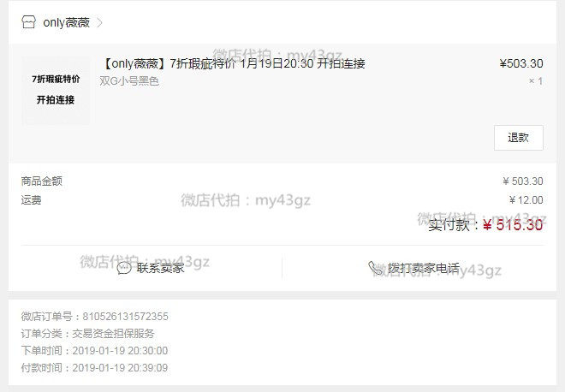Open the 【only薇薇】7折瑕疵特价 product title
Screen dimensions: 565x392
[233, 64]
